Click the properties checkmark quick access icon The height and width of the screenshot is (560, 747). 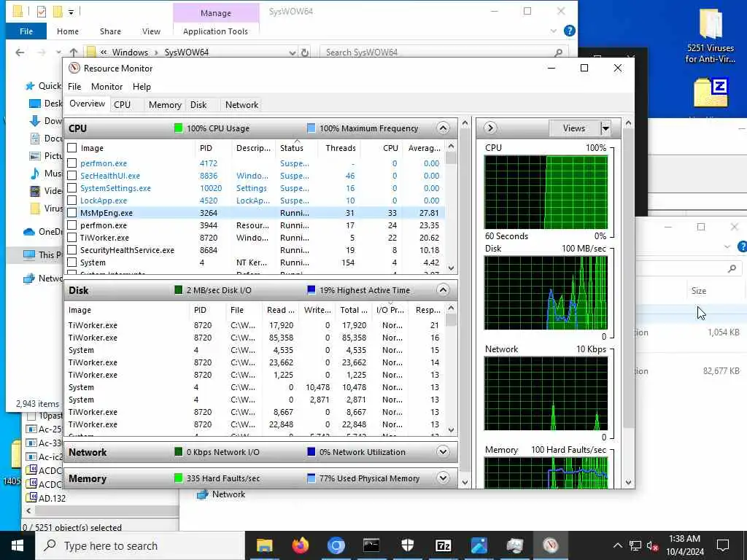pyautogui.click(x=42, y=12)
